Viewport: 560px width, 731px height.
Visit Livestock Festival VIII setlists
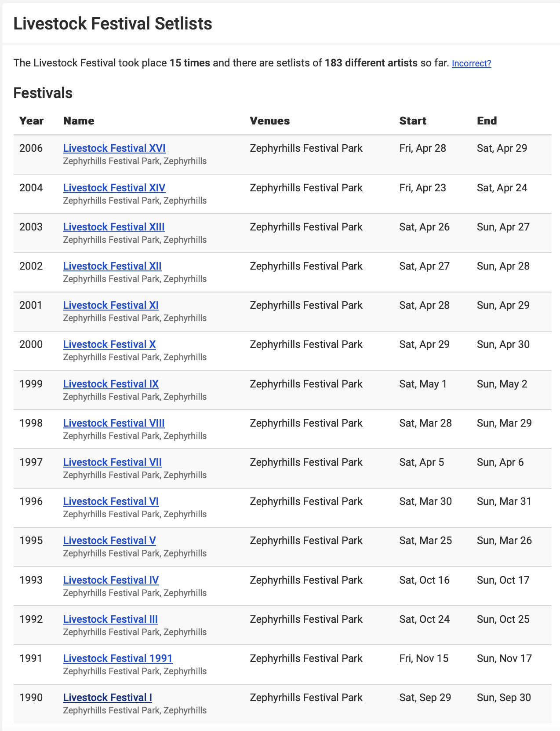click(x=114, y=423)
